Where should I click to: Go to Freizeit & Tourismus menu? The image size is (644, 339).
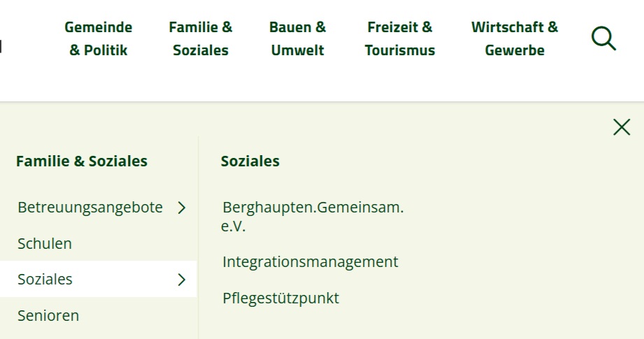400,38
